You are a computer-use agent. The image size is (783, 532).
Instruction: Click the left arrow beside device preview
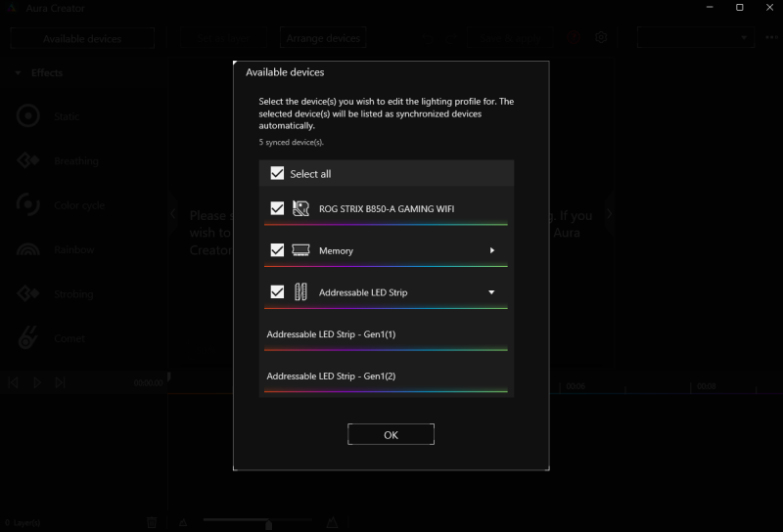click(173, 214)
